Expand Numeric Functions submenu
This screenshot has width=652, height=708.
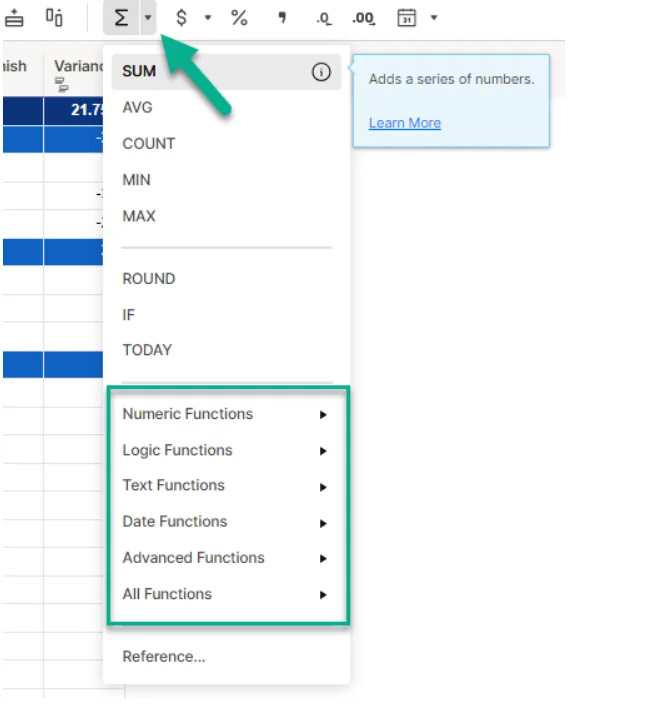tap(226, 414)
